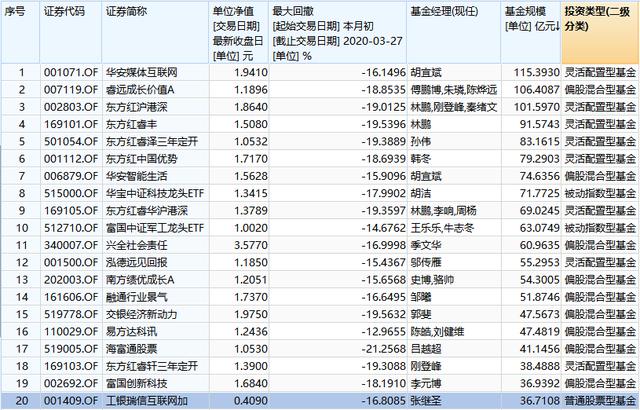Image resolution: width=640 pixels, height=410 pixels.
Task: Select fund name 泓德远见回报
Action: pyautogui.click(x=136, y=262)
